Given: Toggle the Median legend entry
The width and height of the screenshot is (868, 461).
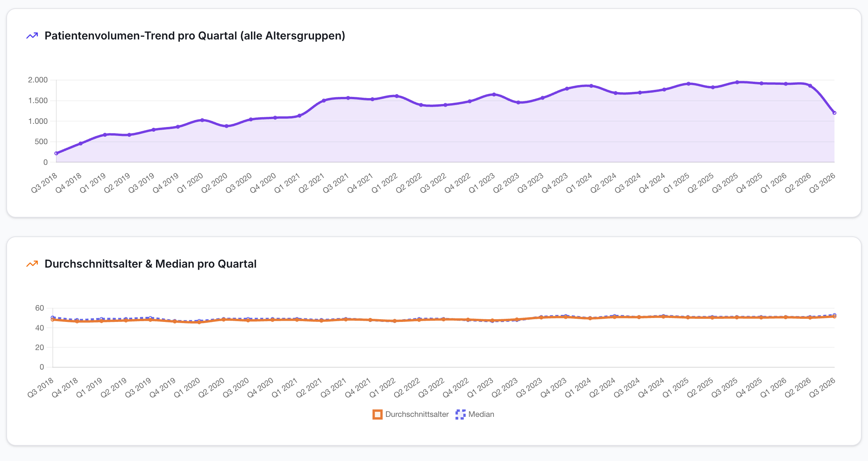Looking at the screenshot, I should pyautogui.click(x=475, y=414).
